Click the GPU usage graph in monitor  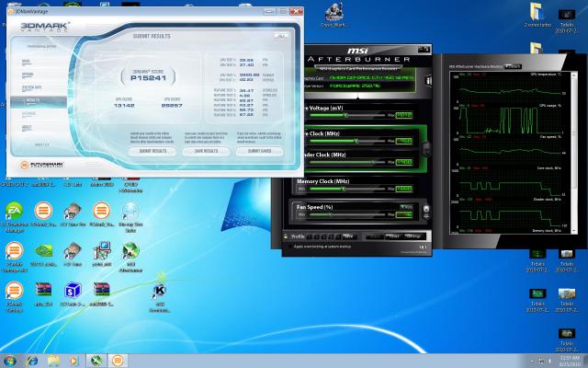511,120
